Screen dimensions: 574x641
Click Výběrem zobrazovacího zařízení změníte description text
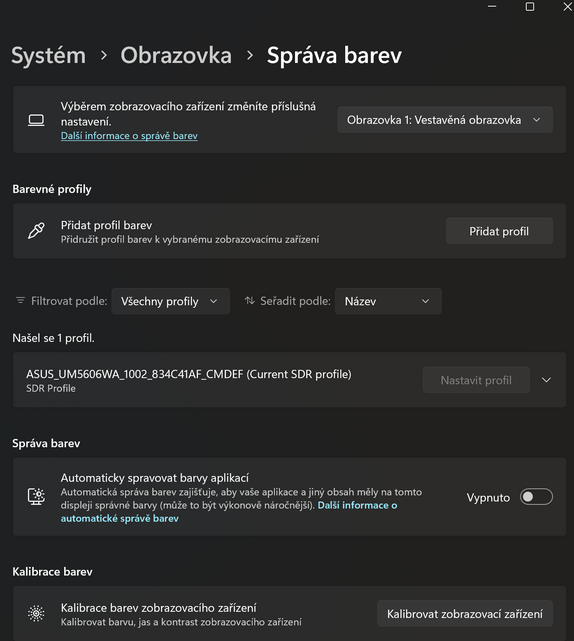(x=188, y=114)
